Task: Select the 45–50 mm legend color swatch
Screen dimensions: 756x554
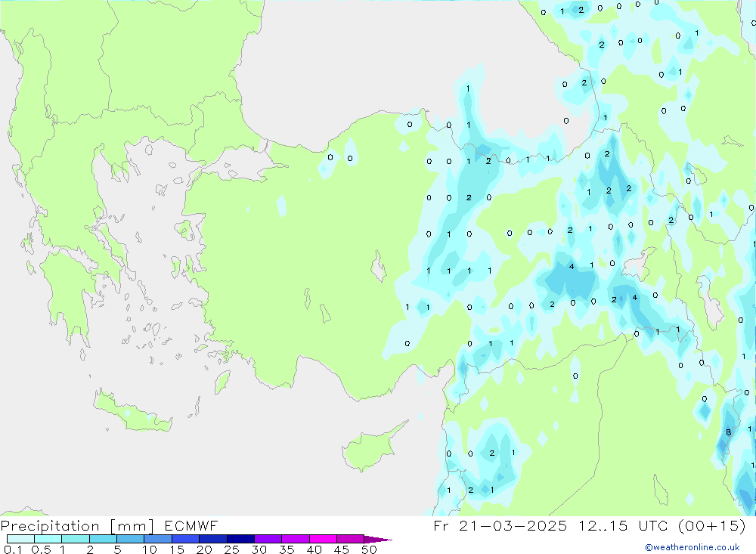Action: (x=351, y=539)
